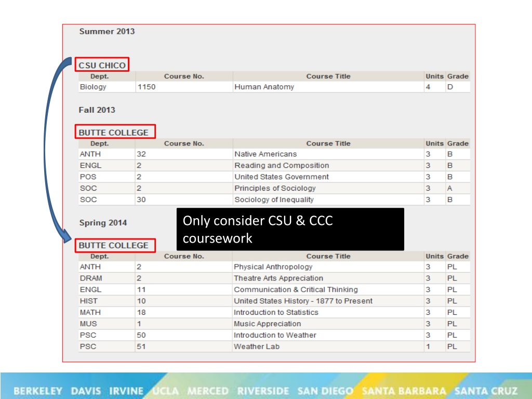Click Dept. header in Fall 2013 table
This screenshot has width=532, height=399.
[99, 143]
